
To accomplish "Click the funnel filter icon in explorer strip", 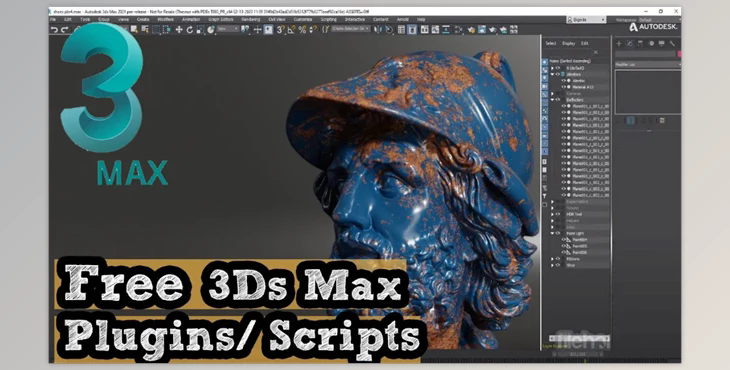I will [545, 196].
